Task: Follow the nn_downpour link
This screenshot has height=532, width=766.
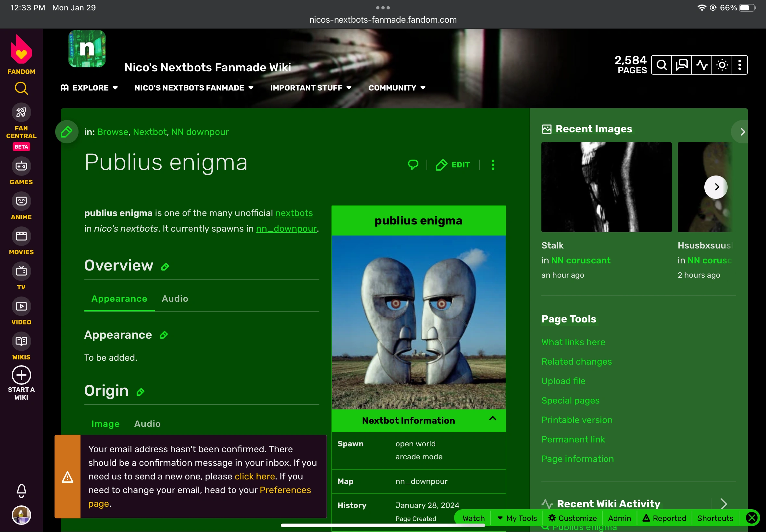Action: pyautogui.click(x=286, y=229)
